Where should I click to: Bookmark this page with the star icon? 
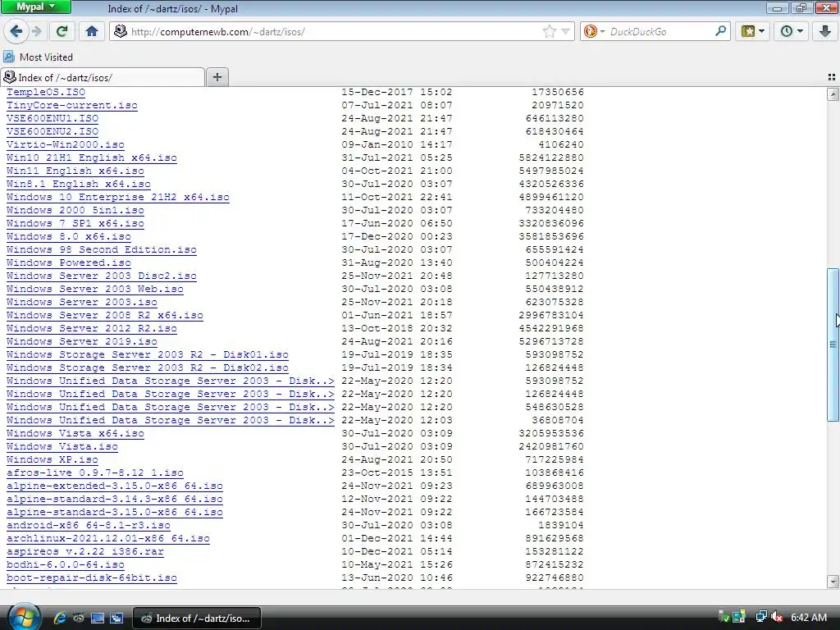pyautogui.click(x=549, y=32)
